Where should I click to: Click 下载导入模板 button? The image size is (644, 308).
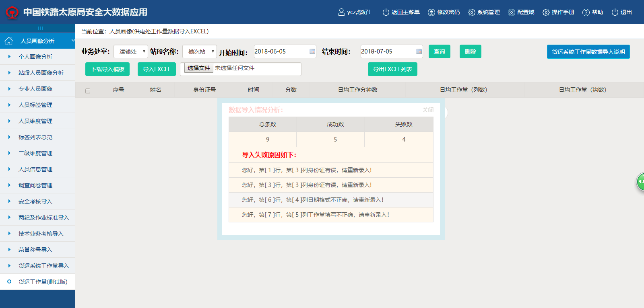coord(107,69)
